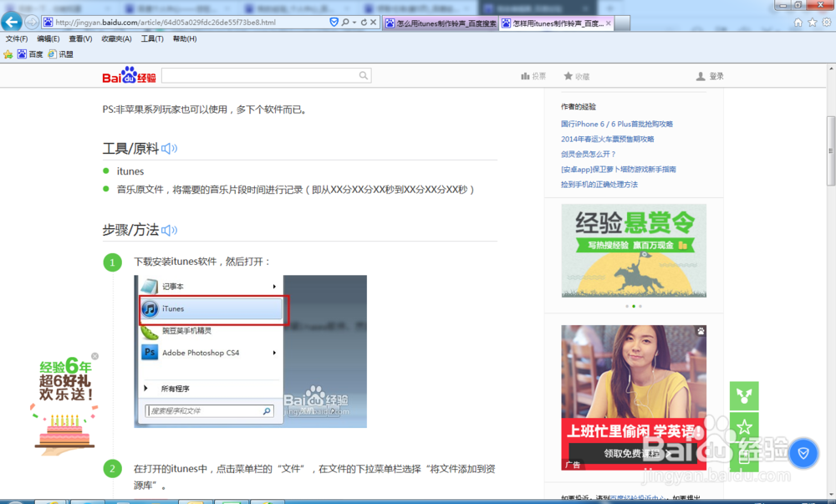Click the browser back arrow button

(x=12, y=22)
